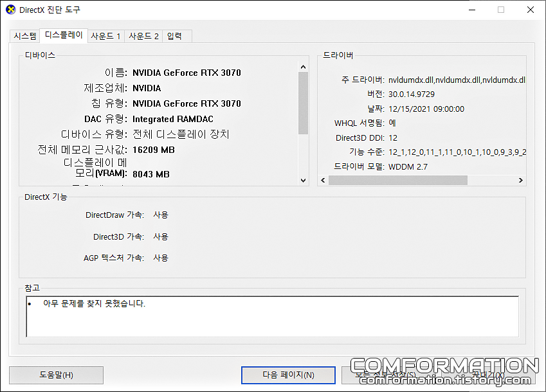The height and width of the screenshot is (392, 546).
Task: Click inside the 참고 notes text box
Action: click(x=272, y=317)
